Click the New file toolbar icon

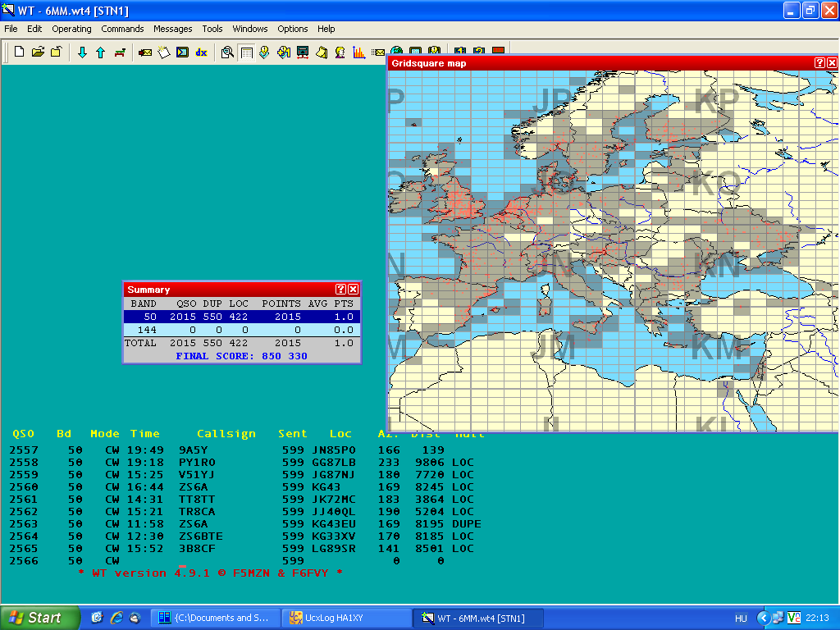(20, 52)
